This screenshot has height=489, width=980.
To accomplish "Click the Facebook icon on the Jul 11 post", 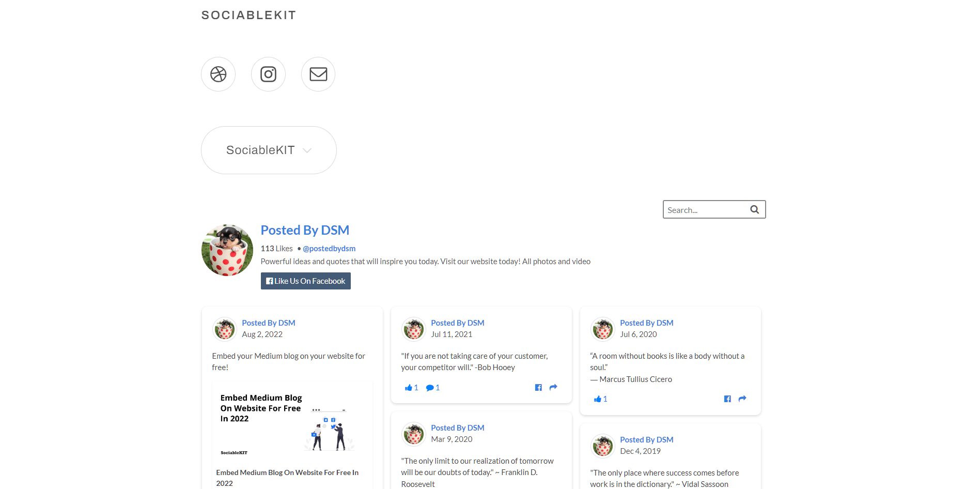I will [538, 387].
